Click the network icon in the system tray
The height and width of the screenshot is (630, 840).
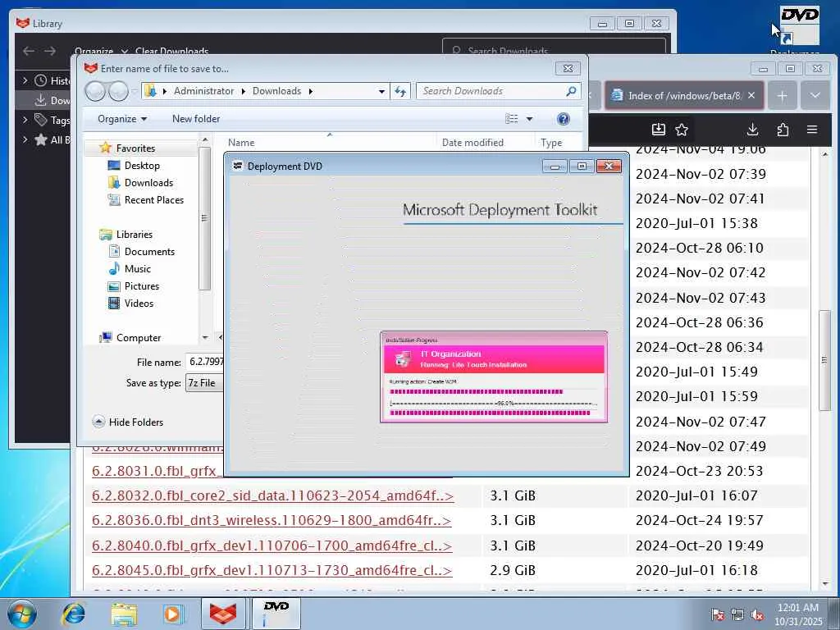pyautogui.click(x=737, y=614)
